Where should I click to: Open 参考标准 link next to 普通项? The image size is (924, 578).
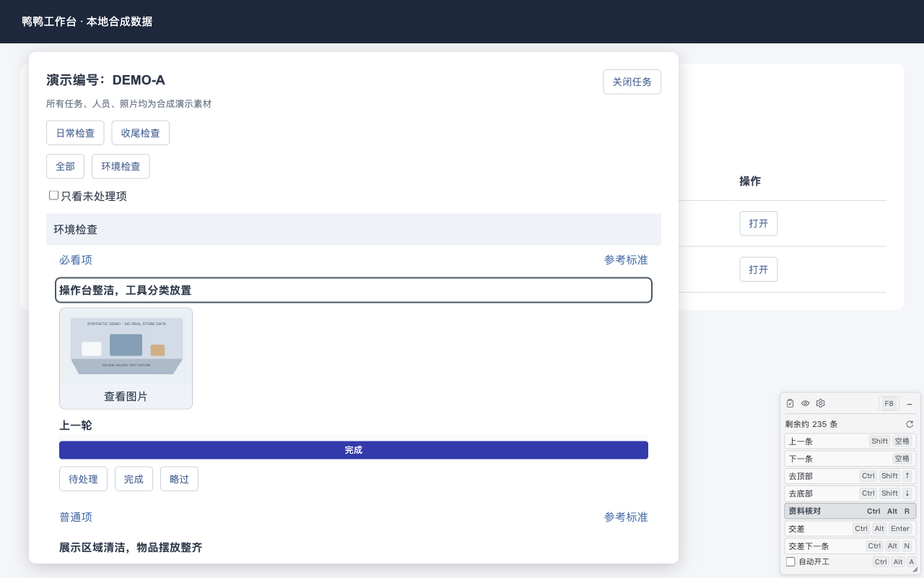(626, 517)
